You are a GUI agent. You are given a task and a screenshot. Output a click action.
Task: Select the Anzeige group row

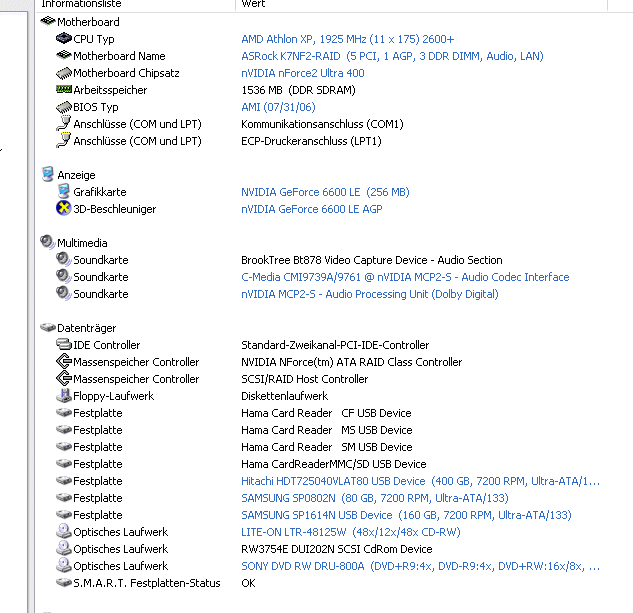click(76, 175)
